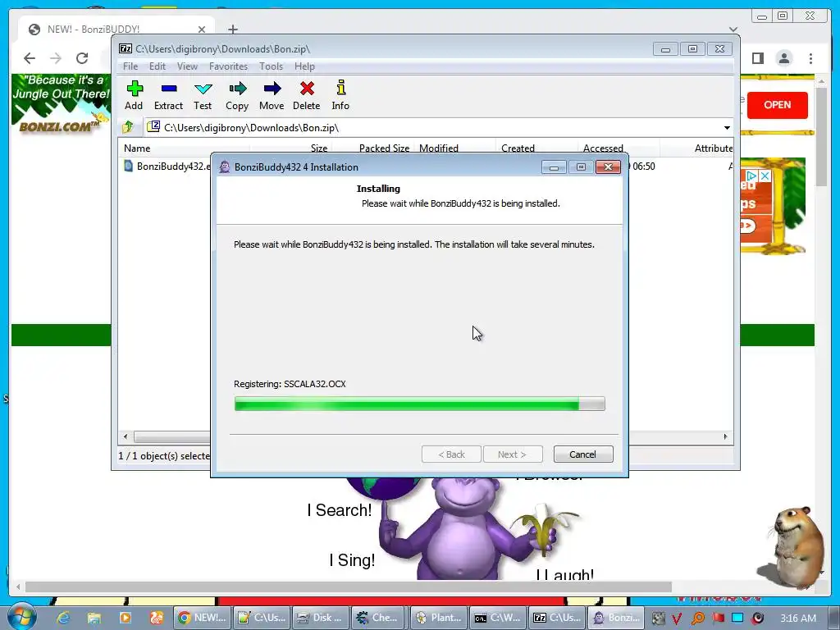Screen dimensions: 840x630
Task: Switch to the command prompt taskbar window
Action: tap(496, 618)
